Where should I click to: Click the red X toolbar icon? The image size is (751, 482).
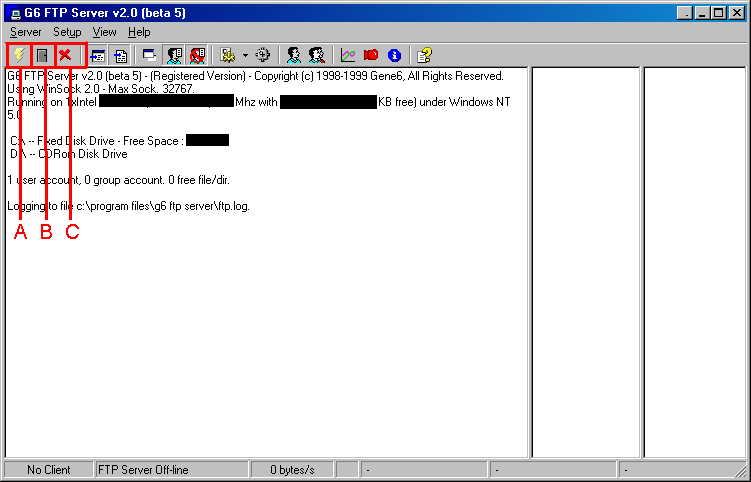click(65, 55)
